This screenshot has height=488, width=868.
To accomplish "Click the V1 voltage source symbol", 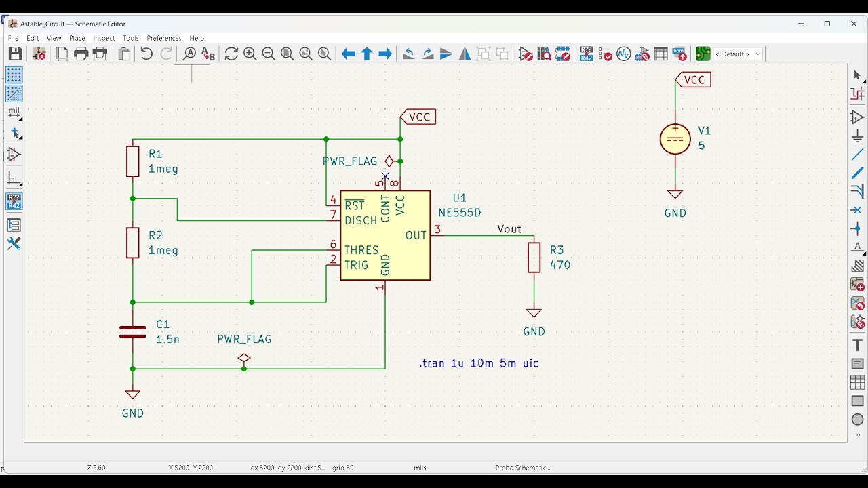I will (675, 139).
